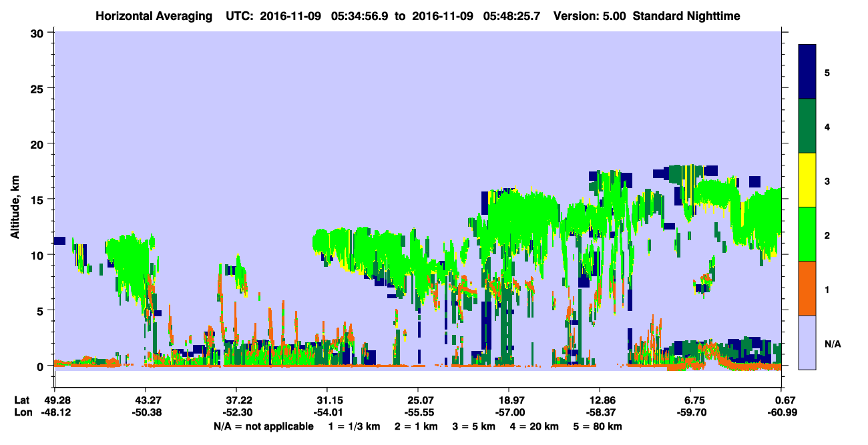Click the dark green colorbar segment labeled 4

point(807,126)
